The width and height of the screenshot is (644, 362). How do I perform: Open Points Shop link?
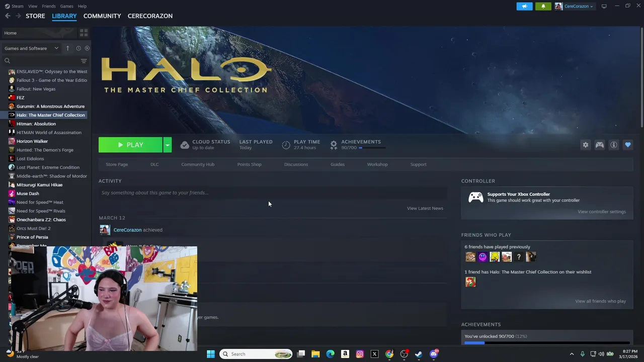click(249, 164)
